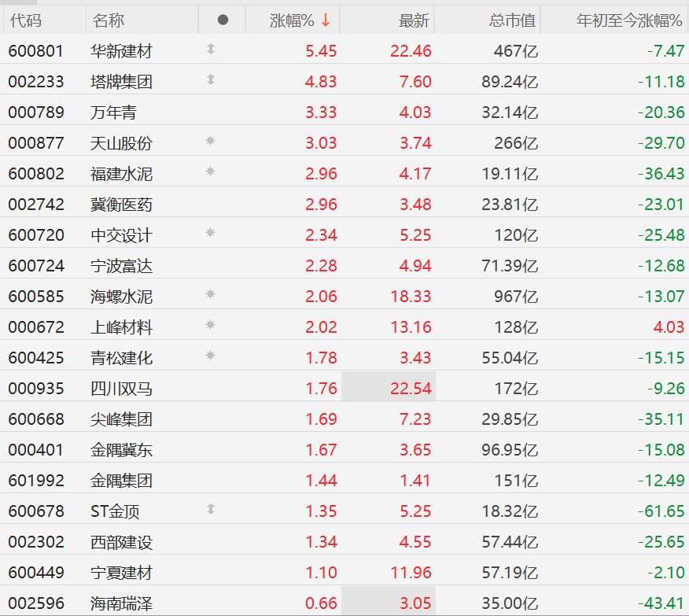Viewport: 689px width, 616px height.
Task: Click stock code 002742
Action: click(36, 205)
